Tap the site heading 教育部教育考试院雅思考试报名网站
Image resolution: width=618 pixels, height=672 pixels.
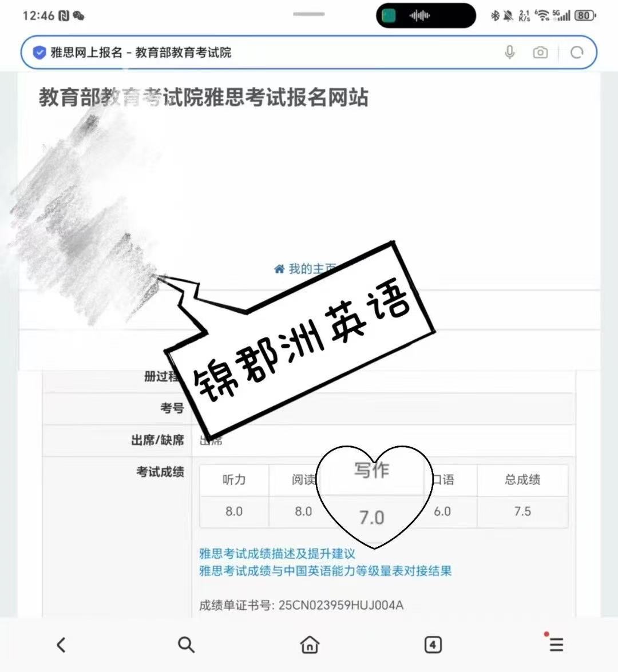[204, 97]
